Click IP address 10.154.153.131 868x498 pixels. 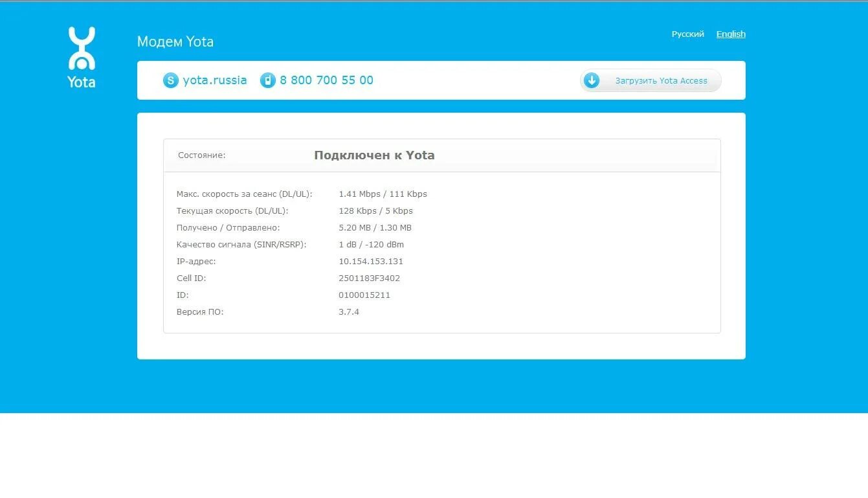371,261
